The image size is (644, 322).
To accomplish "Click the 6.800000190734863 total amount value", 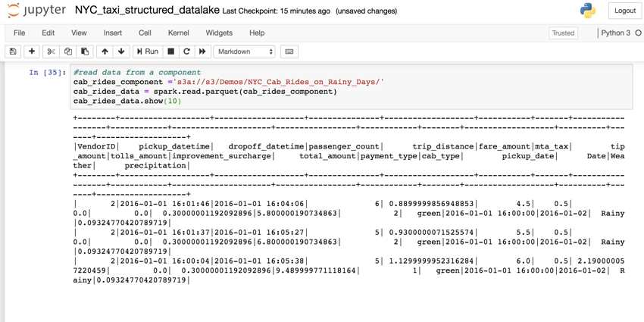I will click(x=297, y=242).
